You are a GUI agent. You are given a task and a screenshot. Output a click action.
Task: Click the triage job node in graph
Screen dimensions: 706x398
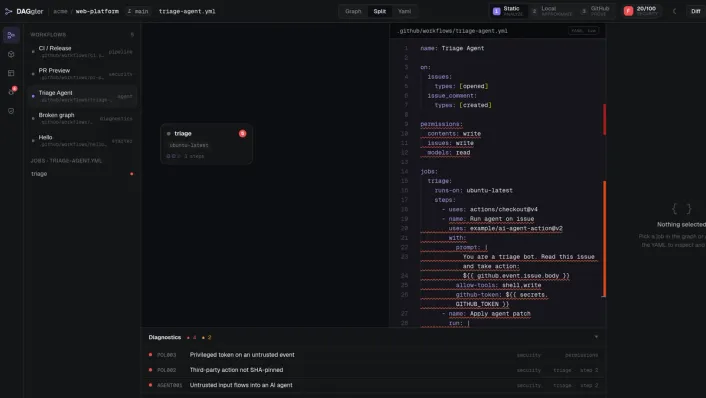206,144
